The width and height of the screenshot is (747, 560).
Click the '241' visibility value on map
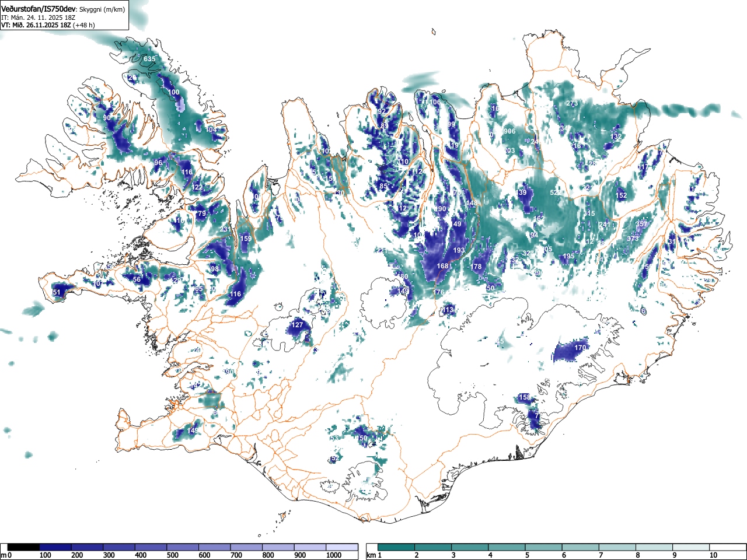coord(604,225)
